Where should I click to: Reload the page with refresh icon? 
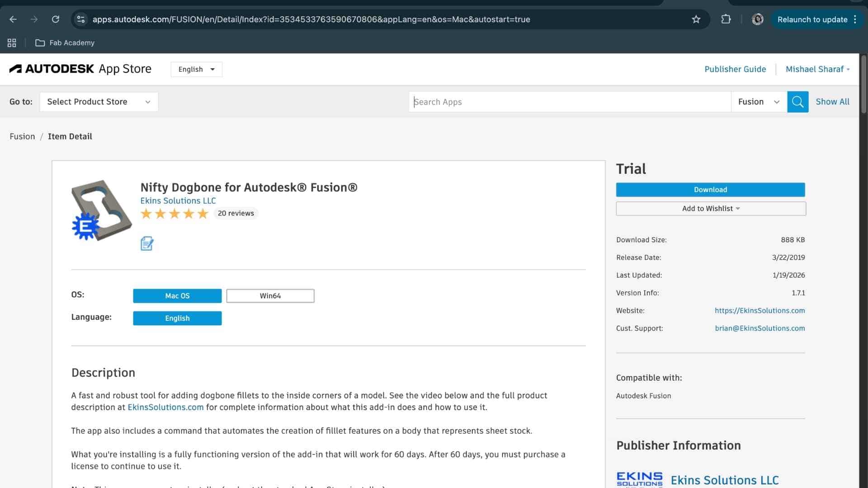tap(56, 19)
